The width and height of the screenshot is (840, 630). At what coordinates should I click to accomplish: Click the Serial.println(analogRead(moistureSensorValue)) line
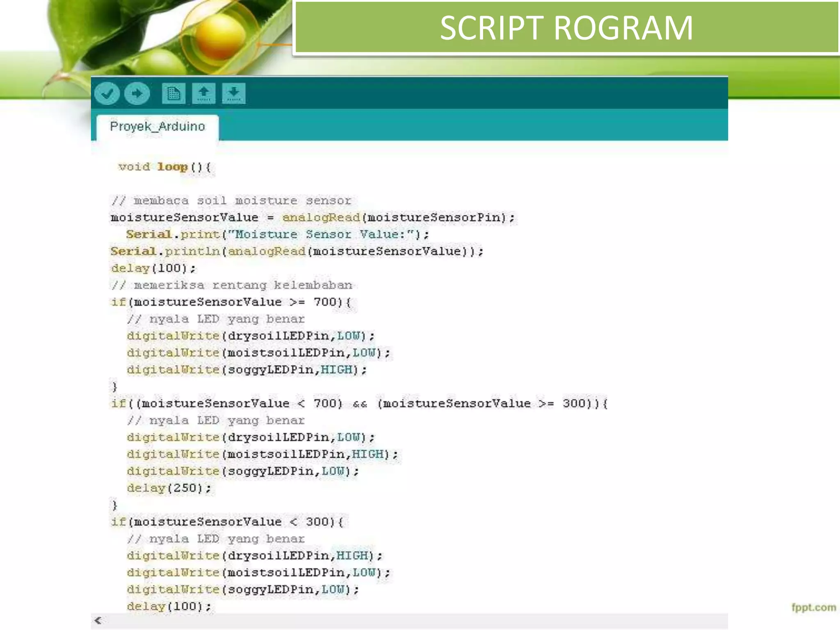pos(297,251)
